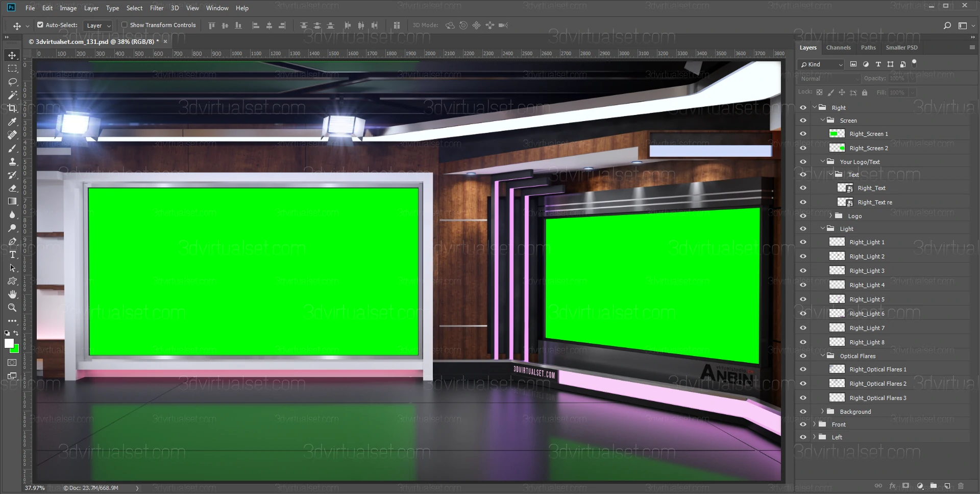
Task: Expand the Left group
Action: pyautogui.click(x=815, y=437)
